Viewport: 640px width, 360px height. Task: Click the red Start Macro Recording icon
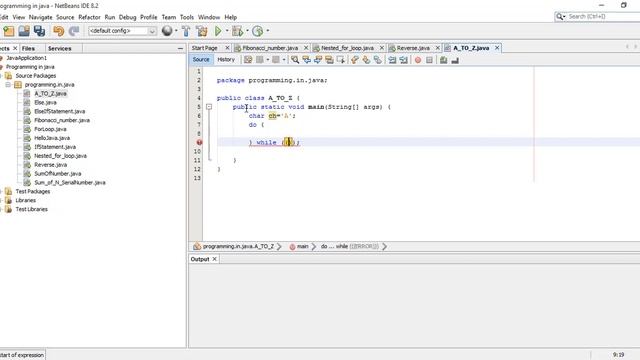pyautogui.click(x=418, y=60)
